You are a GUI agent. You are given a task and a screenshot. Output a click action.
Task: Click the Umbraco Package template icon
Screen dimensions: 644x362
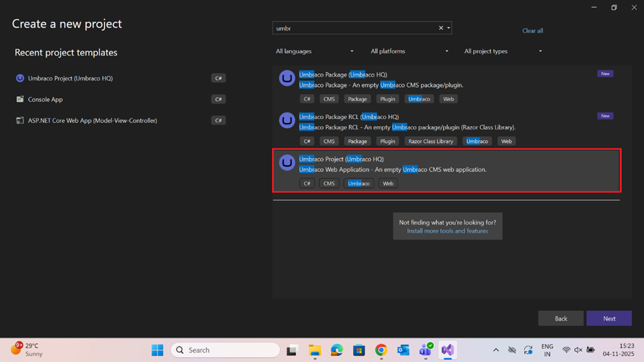tap(286, 78)
